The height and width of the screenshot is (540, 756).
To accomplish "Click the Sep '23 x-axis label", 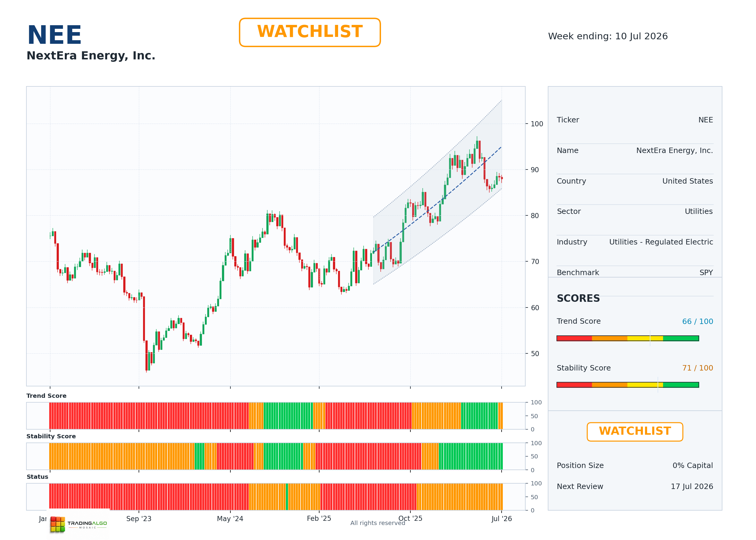I will (139, 519).
